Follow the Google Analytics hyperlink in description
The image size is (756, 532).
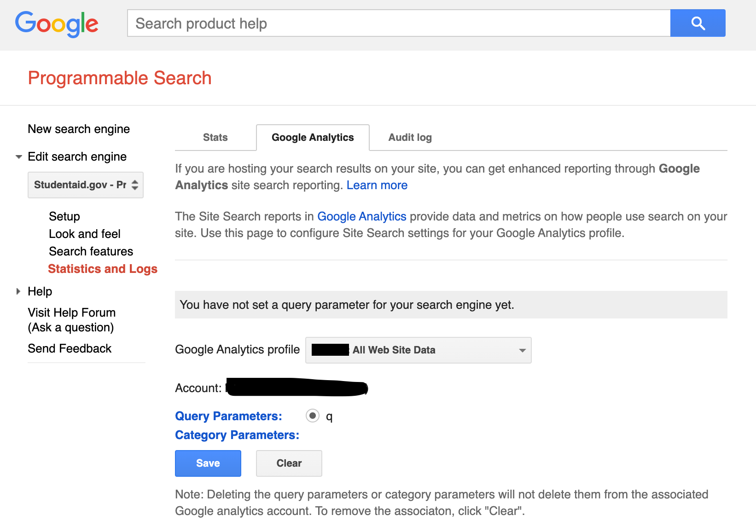(x=361, y=217)
